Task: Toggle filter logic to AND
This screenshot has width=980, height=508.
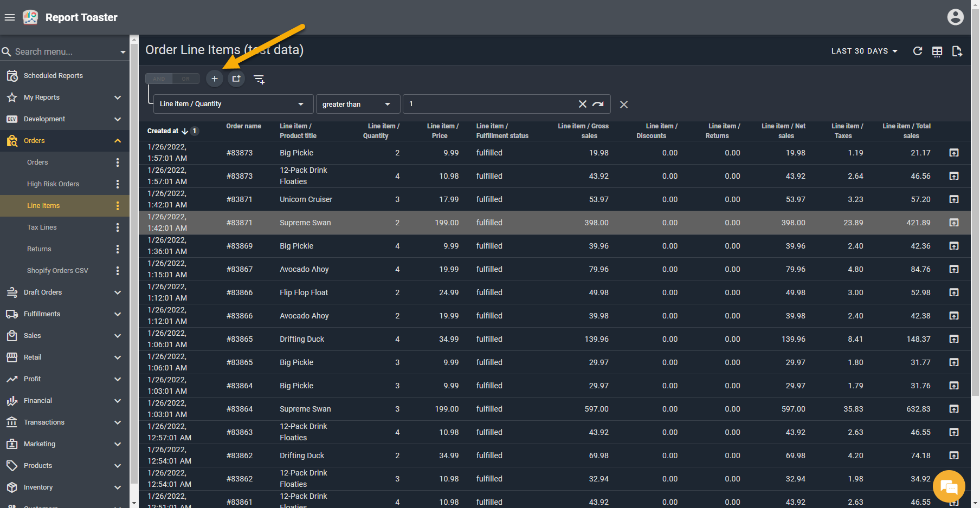Action: click(x=159, y=79)
